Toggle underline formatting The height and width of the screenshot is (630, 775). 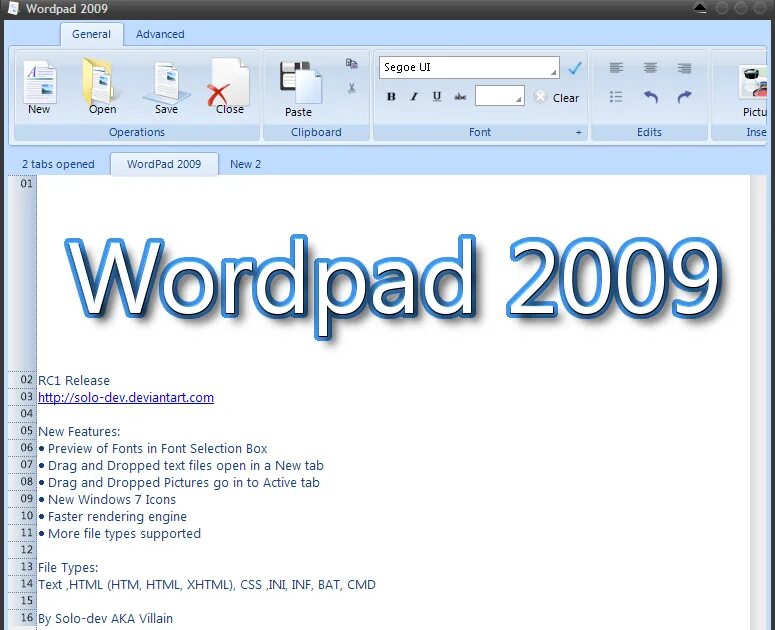[437, 96]
